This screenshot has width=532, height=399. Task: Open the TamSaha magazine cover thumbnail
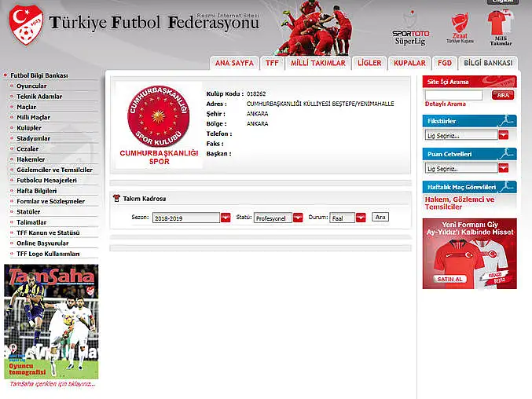click(52, 322)
